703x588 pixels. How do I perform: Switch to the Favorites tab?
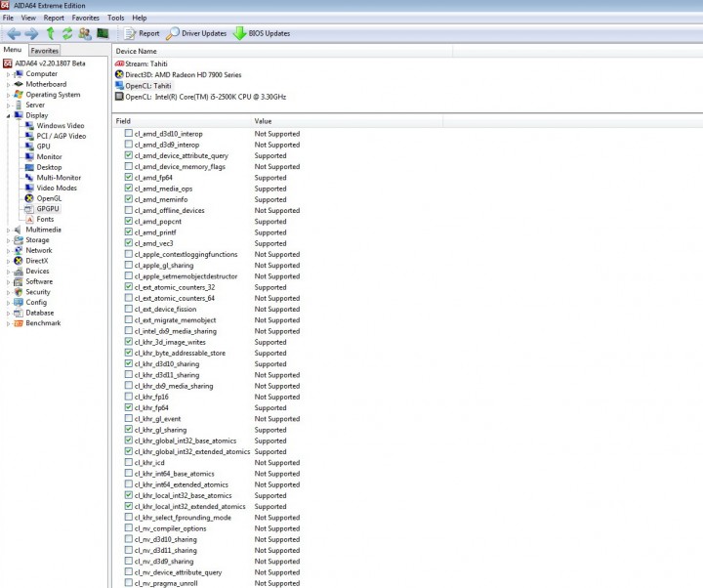(44, 50)
